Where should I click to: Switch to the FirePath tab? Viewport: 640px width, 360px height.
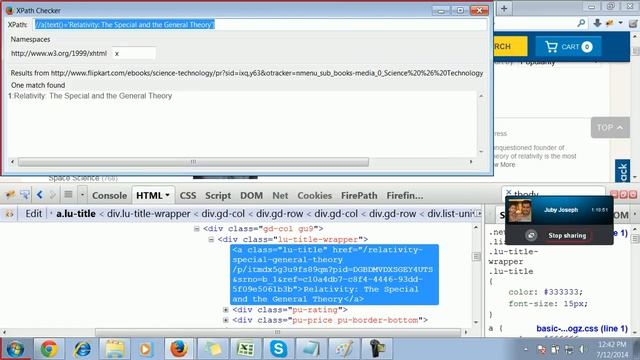[359, 196]
